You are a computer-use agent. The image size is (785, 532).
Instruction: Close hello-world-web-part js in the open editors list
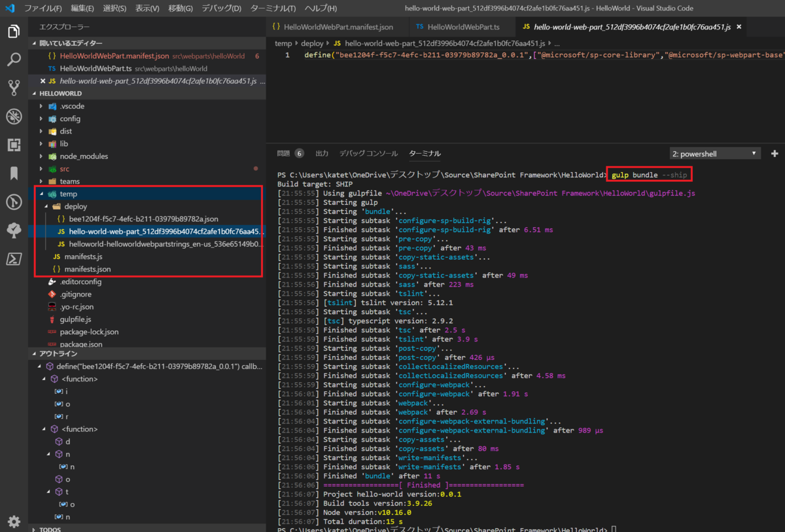(x=43, y=81)
